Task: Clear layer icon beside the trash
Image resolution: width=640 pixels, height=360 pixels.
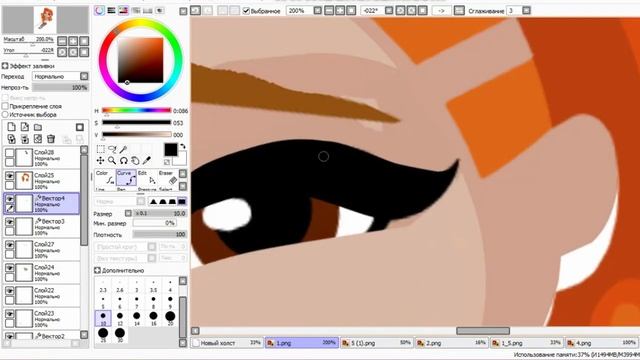Action: [38, 139]
